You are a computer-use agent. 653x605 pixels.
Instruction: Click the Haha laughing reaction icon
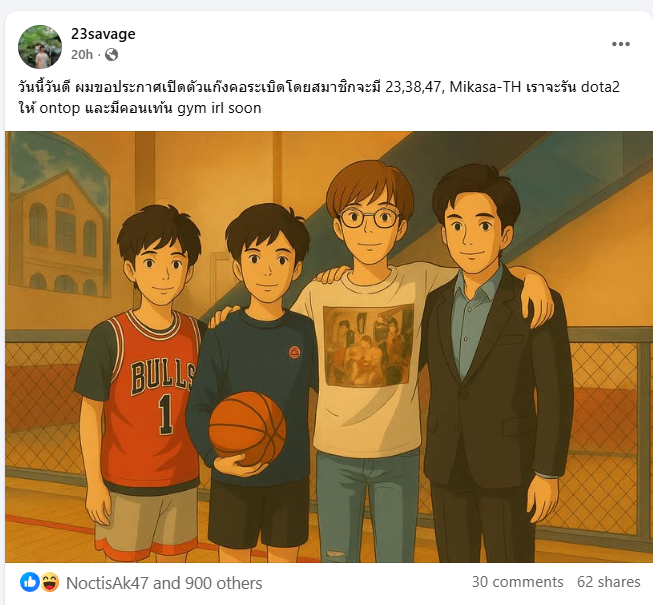(49, 582)
